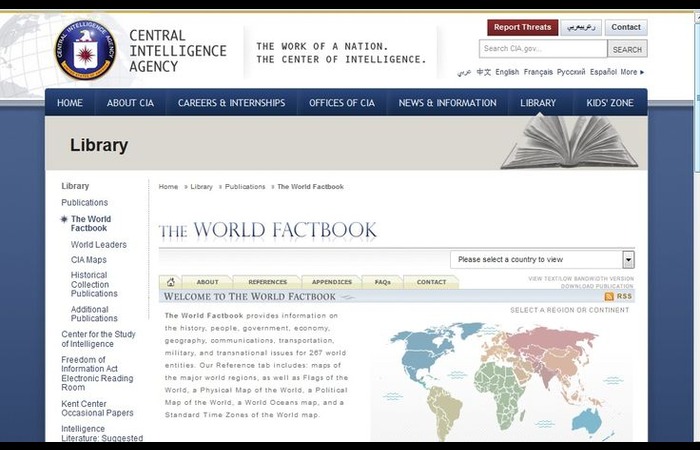
Task: Open World Leaders sidebar link
Action: tap(99, 245)
